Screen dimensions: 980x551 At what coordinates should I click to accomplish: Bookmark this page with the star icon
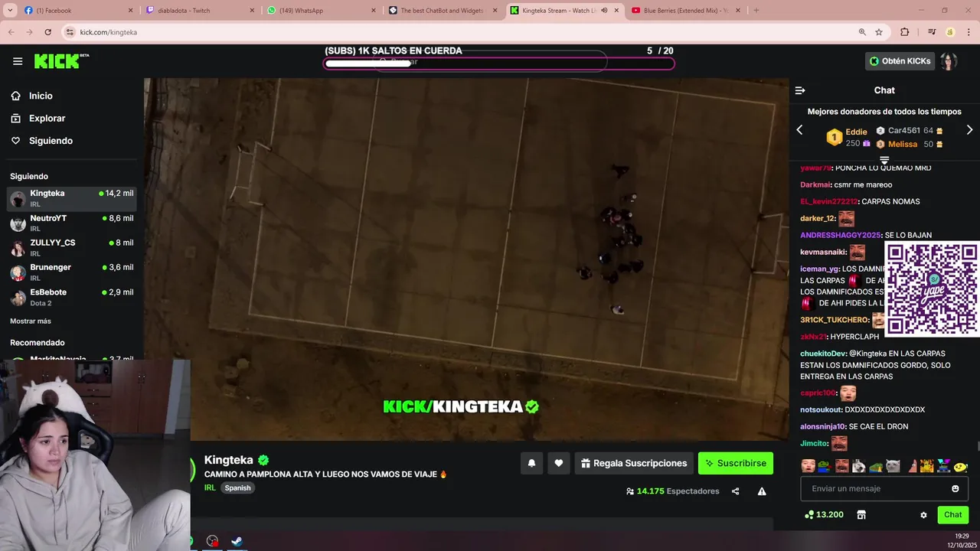[x=879, y=32]
